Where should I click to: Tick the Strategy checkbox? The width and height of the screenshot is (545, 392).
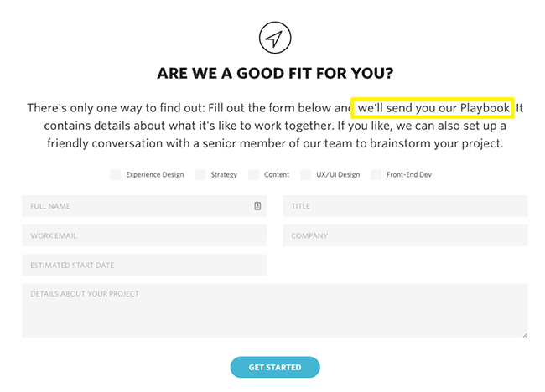tap(200, 175)
